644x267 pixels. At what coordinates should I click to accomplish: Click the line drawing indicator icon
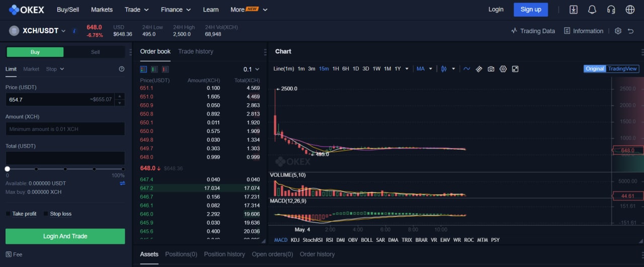tap(467, 69)
